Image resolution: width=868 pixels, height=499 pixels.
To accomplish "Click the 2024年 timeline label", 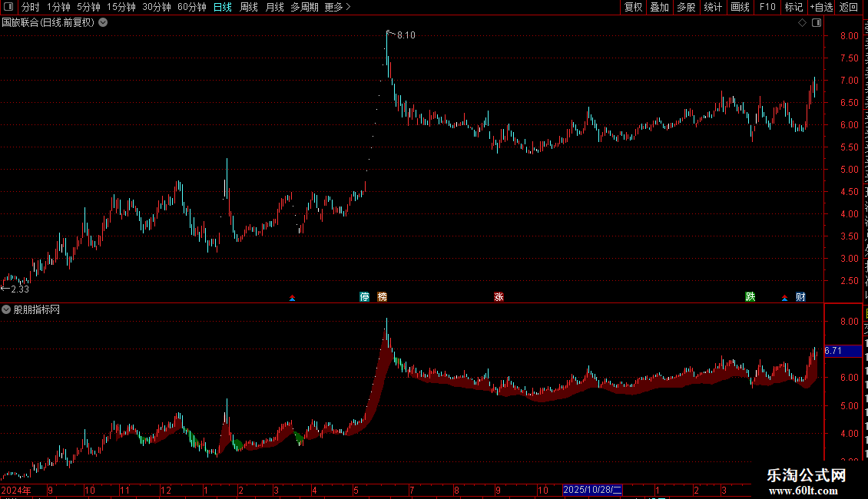I will tap(16, 490).
